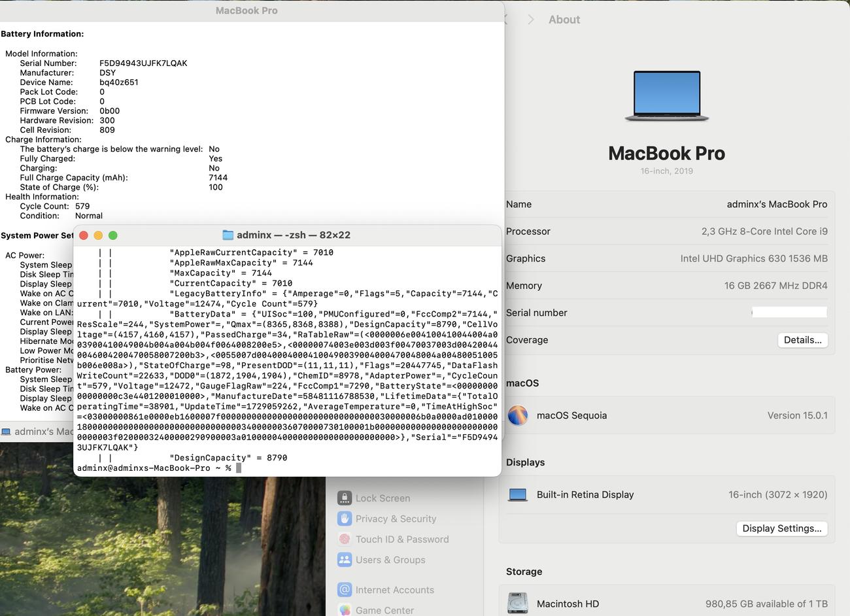Click the Fully Charged value Yes

point(215,158)
